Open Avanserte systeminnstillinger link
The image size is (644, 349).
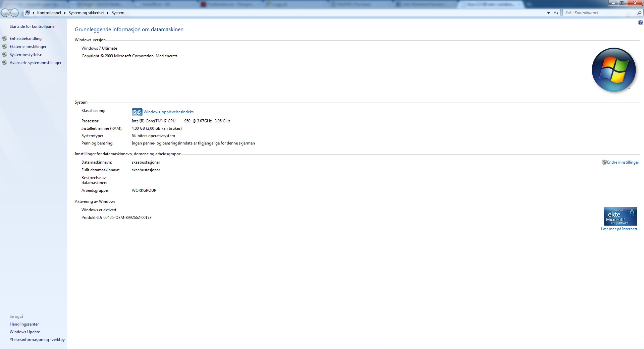coord(36,63)
